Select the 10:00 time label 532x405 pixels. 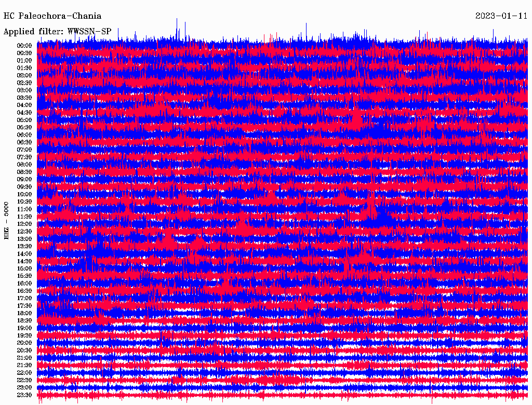pyautogui.click(x=24, y=195)
